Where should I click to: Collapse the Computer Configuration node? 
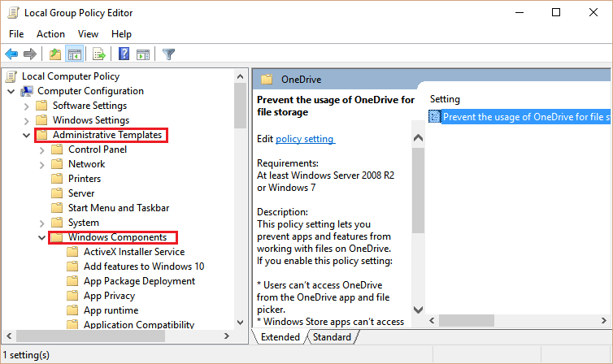[11, 91]
